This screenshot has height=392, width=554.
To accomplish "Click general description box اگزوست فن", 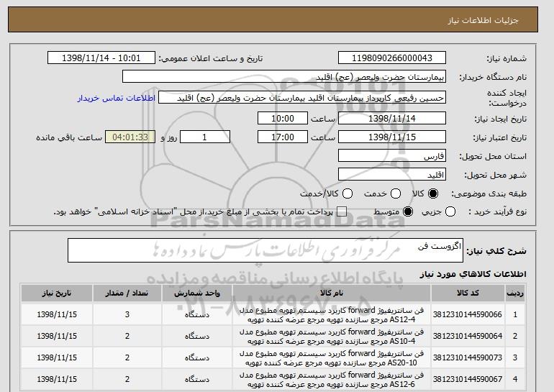I will click(265, 250).
